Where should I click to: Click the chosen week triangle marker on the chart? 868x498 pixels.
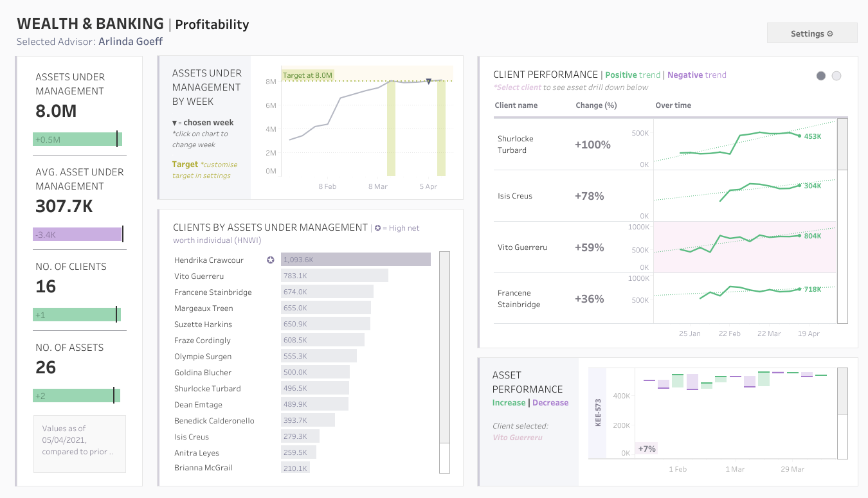[x=428, y=82]
